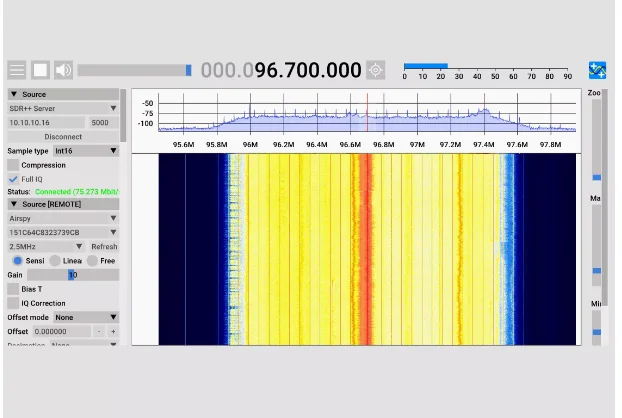The height and width of the screenshot is (418, 622).
Task: Collapse the Source [REMOTE] section
Action: pyautogui.click(x=63, y=204)
